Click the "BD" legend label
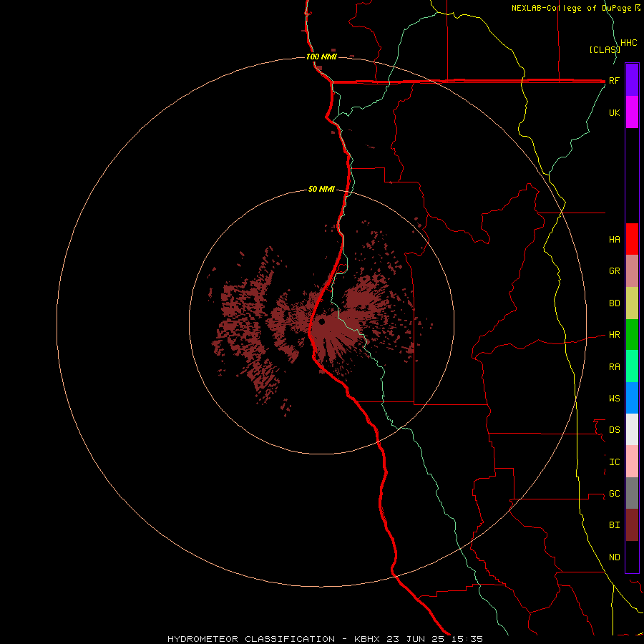The height and width of the screenshot is (644, 644). (x=614, y=303)
